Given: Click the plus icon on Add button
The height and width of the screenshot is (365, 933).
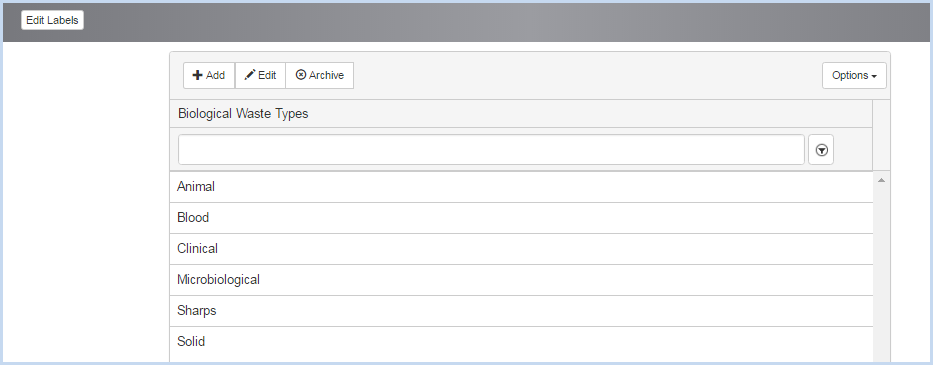Looking at the screenshot, I should pos(198,76).
